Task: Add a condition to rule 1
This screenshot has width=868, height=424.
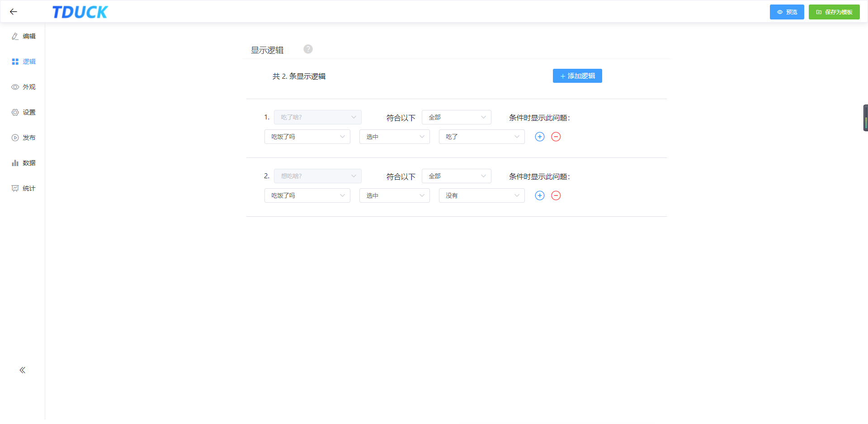Action: click(540, 137)
